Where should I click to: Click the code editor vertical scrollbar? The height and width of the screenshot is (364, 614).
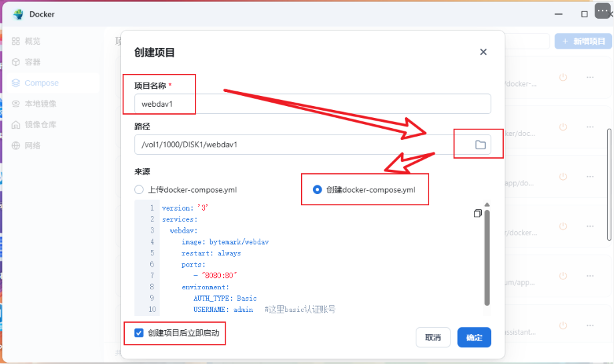point(487,258)
